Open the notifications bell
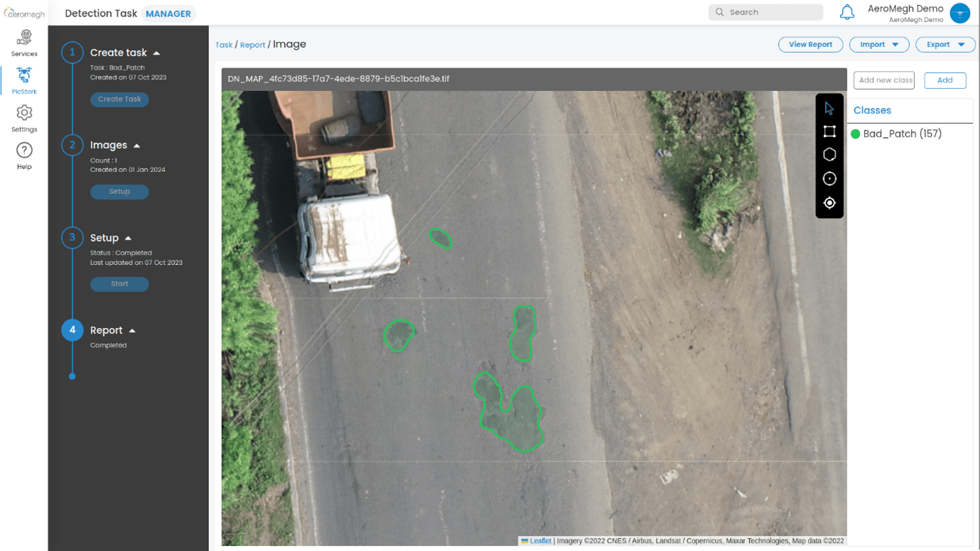This screenshot has height=551, width=980. pos(847,12)
